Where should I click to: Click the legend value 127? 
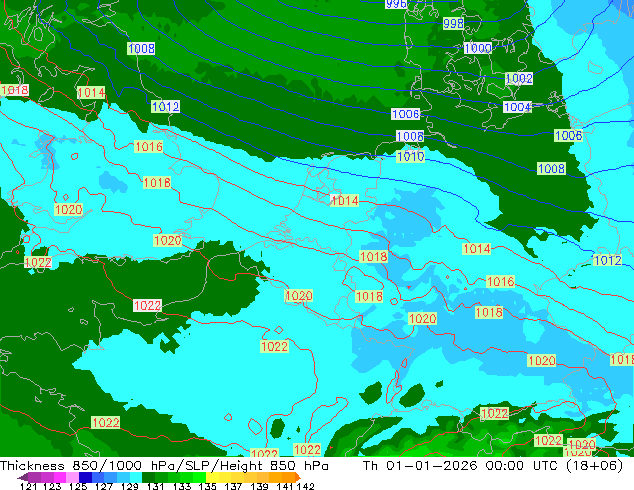click(104, 486)
